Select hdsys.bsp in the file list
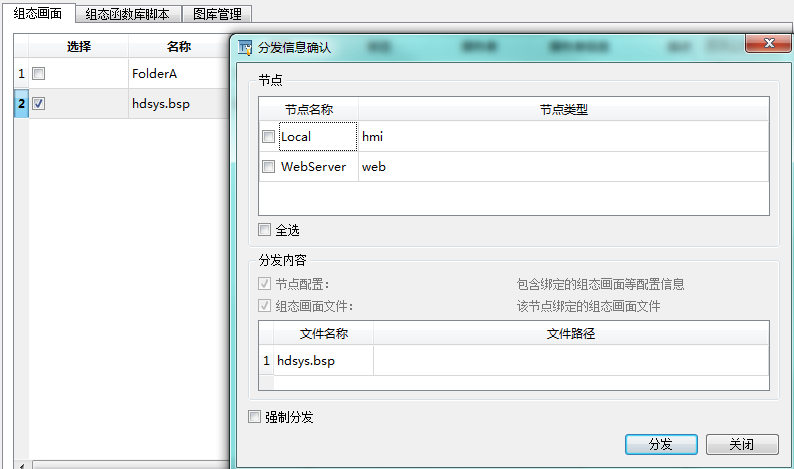 (x=323, y=361)
